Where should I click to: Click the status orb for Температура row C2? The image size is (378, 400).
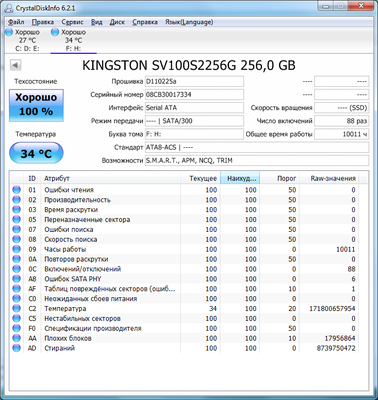click(16, 308)
